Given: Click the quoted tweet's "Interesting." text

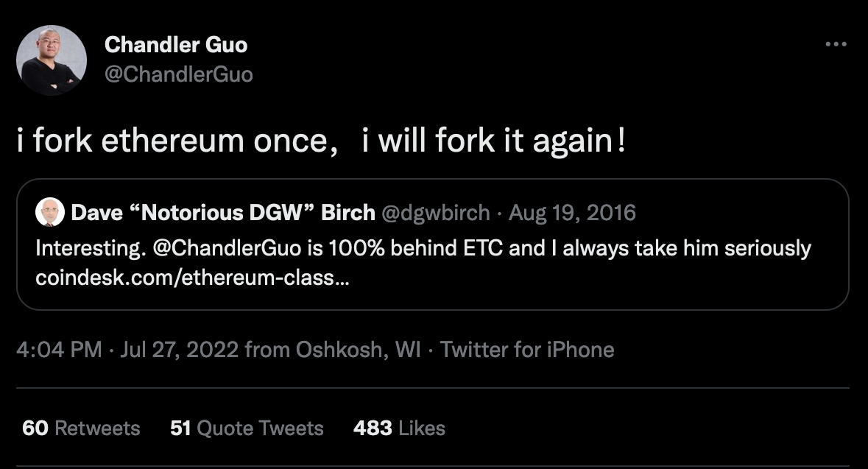Looking at the screenshot, I should 87,247.
